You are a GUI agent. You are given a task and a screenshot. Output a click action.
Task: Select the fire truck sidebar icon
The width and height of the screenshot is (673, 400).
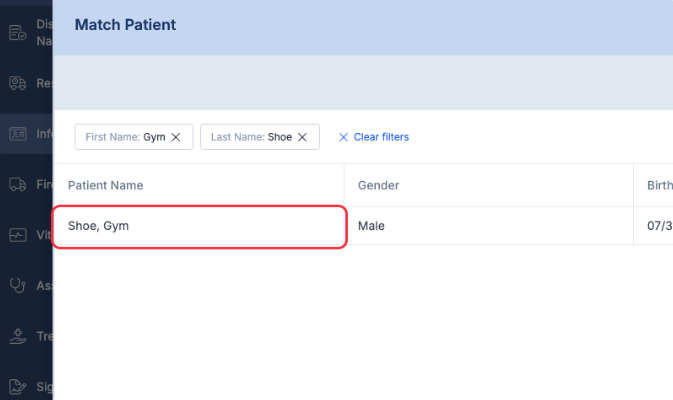18,184
